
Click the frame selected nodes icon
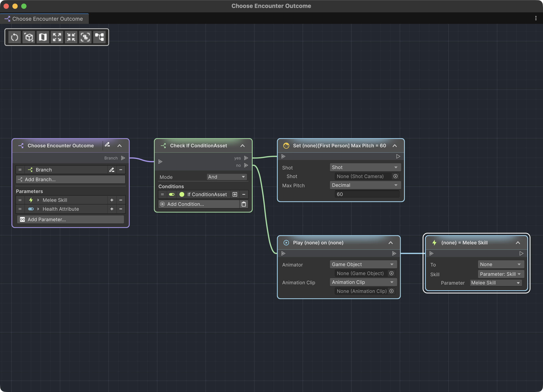[85, 37]
